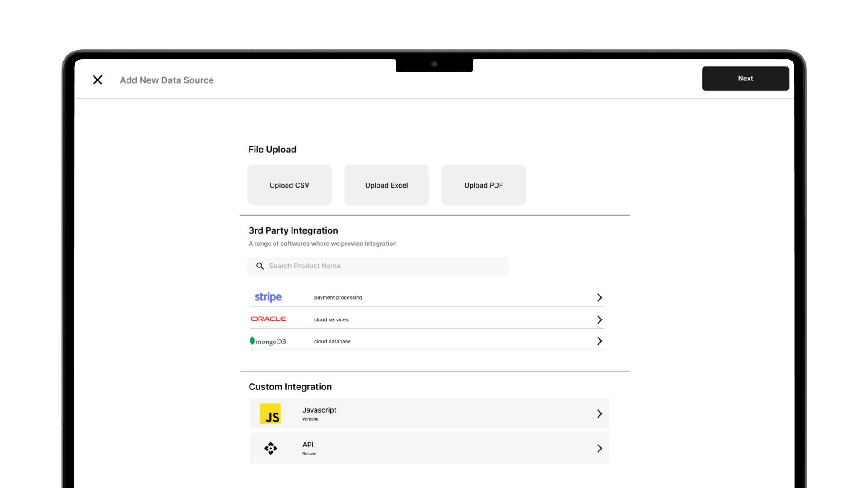Image resolution: width=868 pixels, height=488 pixels.
Task: Expand the Javascript website custom integration
Action: [599, 413]
